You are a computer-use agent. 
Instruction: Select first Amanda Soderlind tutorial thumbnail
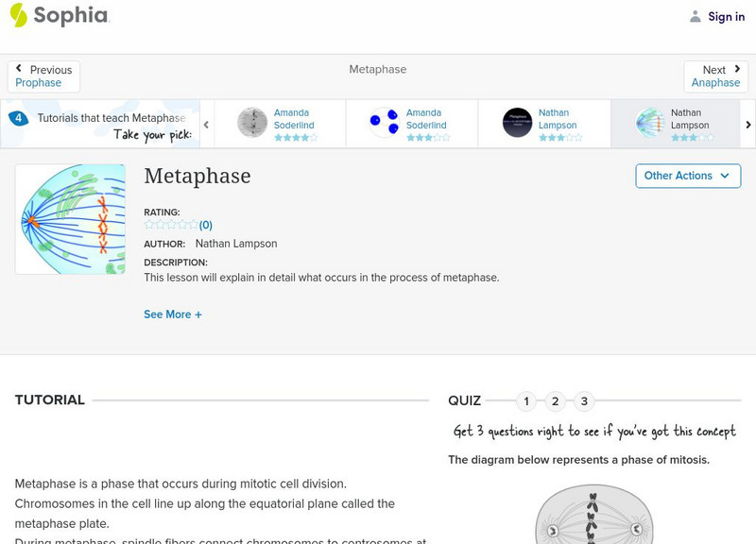[x=252, y=123]
